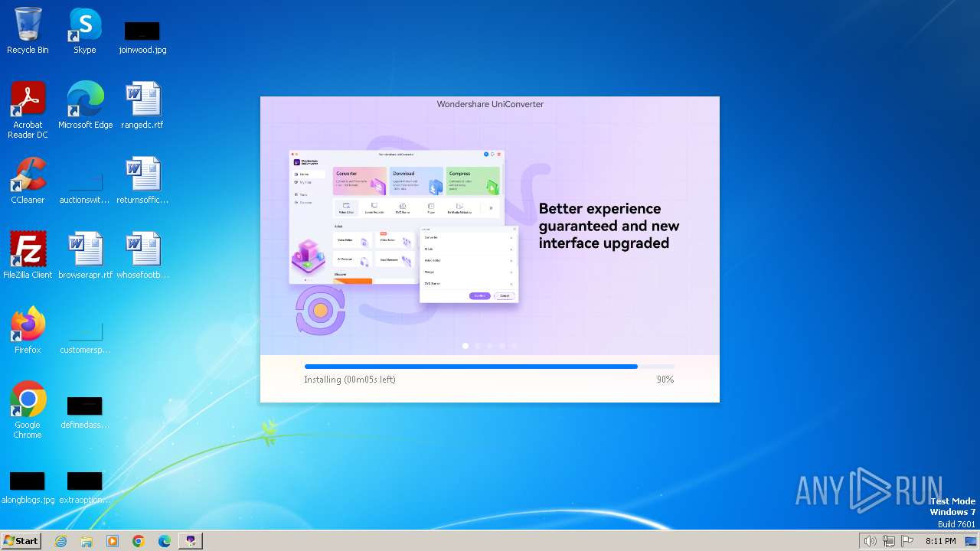Open the Start menu
Image resolution: width=980 pixels, height=551 pixels.
coord(21,541)
